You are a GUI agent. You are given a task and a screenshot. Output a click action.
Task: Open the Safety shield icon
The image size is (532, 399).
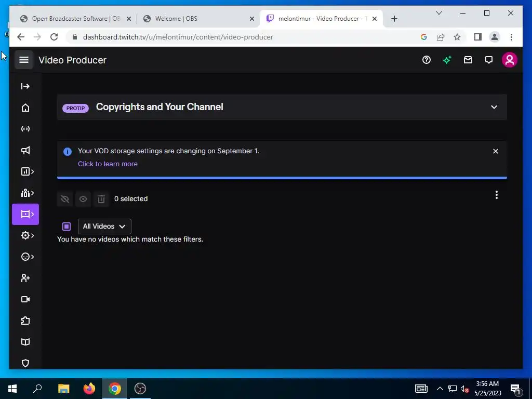coord(25,363)
